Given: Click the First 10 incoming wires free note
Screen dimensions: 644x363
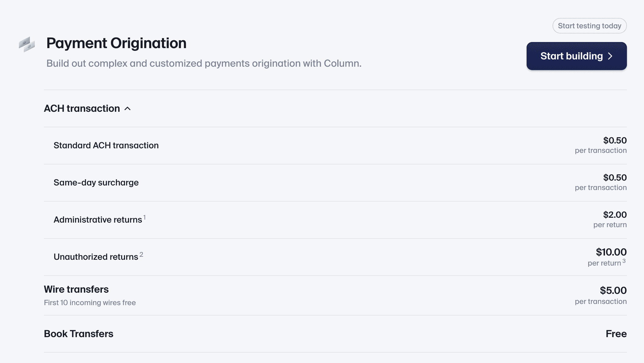Looking at the screenshot, I should coord(90,302).
